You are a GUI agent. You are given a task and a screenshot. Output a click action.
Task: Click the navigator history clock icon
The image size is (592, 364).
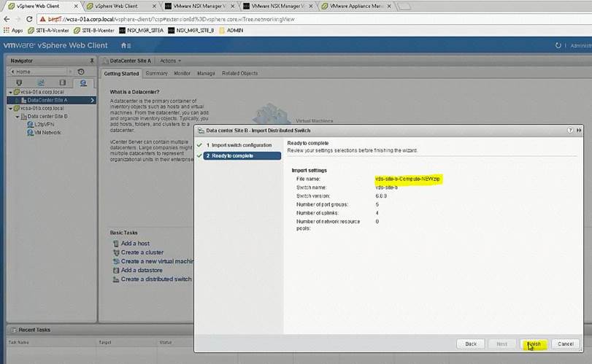(x=81, y=71)
